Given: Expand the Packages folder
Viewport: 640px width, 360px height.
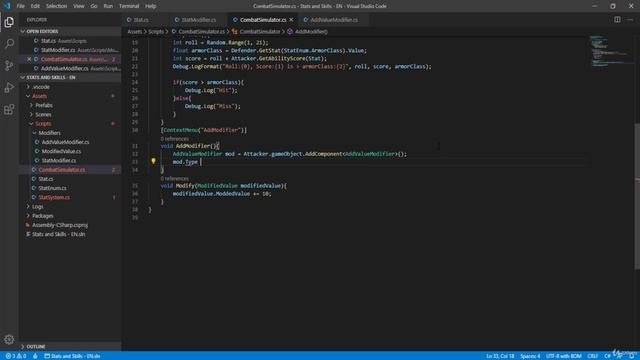Looking at the screenshot, I should tap(42, 216).
